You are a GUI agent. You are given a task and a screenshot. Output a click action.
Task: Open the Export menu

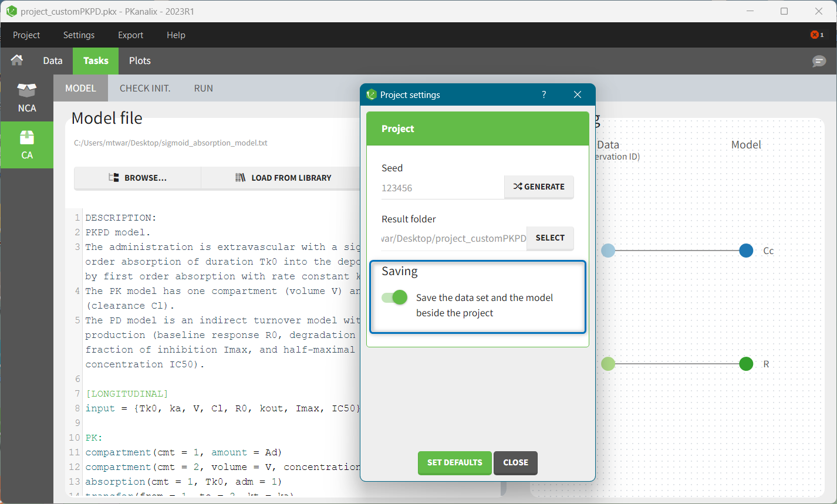[130, 35]
